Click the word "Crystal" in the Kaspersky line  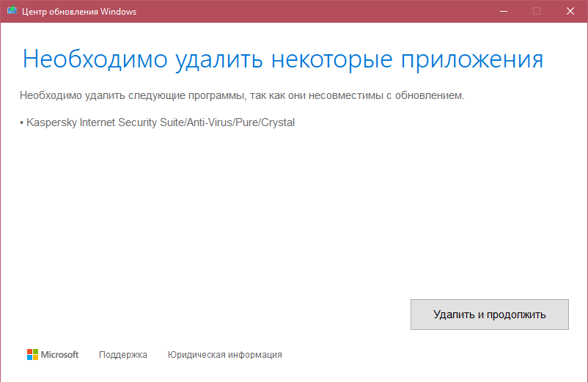click(278, 122)
